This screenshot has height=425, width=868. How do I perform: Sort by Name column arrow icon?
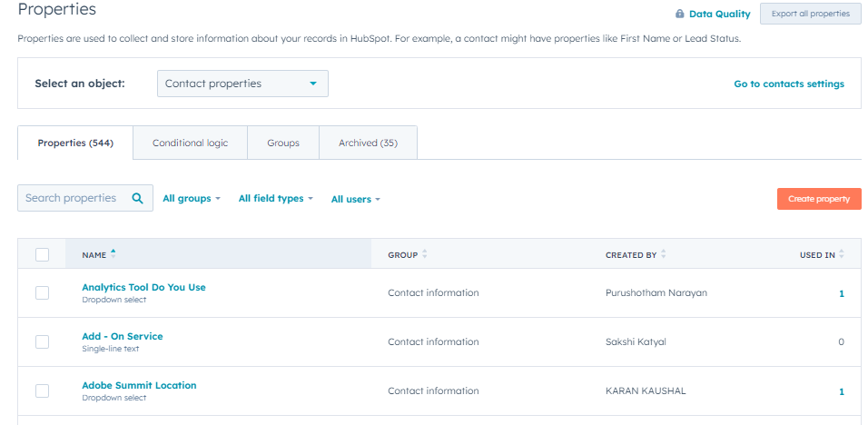[x=113, y=253]
